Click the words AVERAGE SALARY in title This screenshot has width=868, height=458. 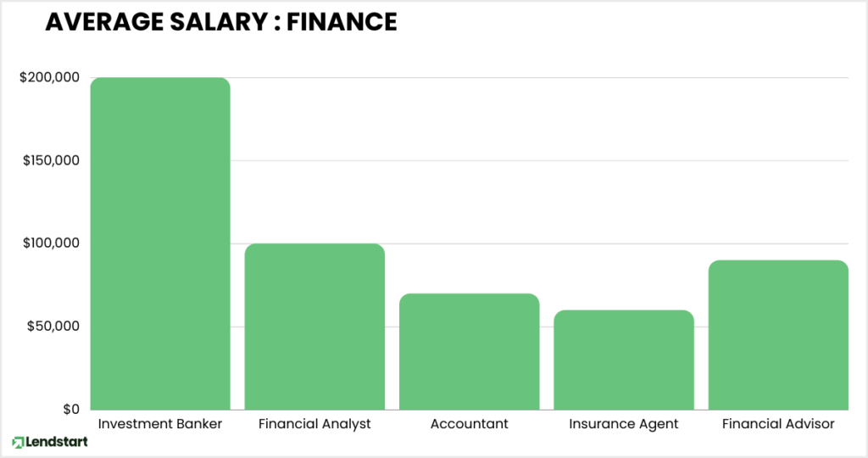pyautogui.click(x=153, y=22)
